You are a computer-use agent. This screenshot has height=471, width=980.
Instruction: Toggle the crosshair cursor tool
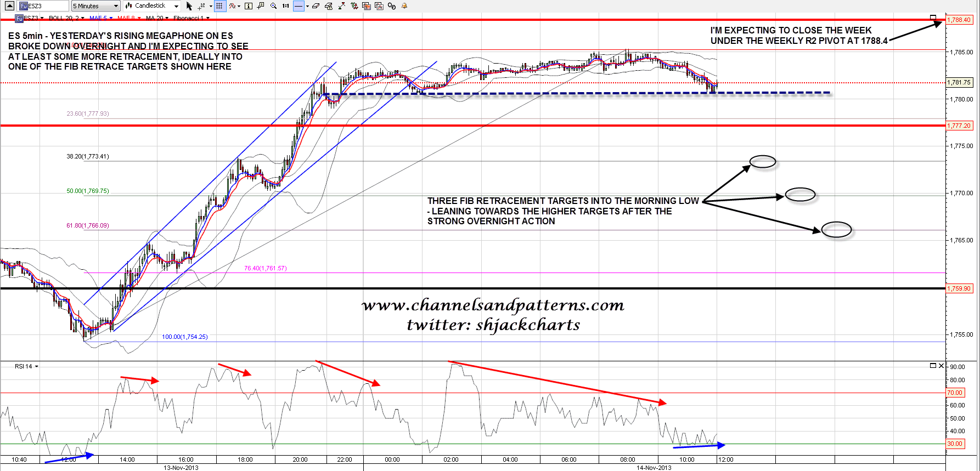201,6
